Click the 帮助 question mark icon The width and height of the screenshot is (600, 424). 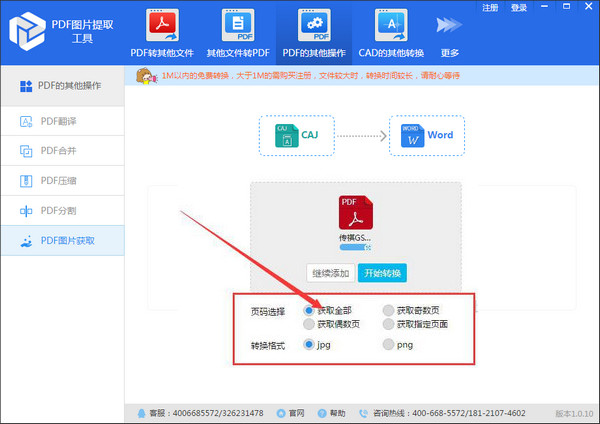click(x=322, y=413)
